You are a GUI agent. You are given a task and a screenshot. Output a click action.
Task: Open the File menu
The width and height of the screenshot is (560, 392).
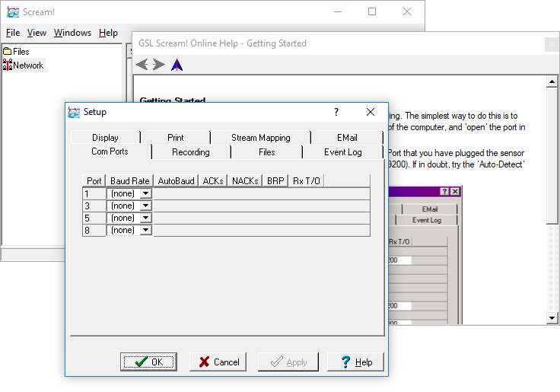point(13,33)
